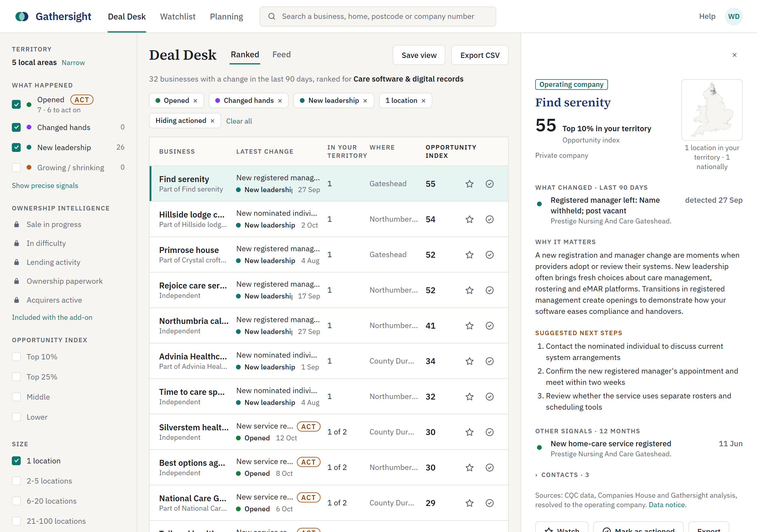Check the Top 25% opportunity filter
757x532 pixels.
16,377
